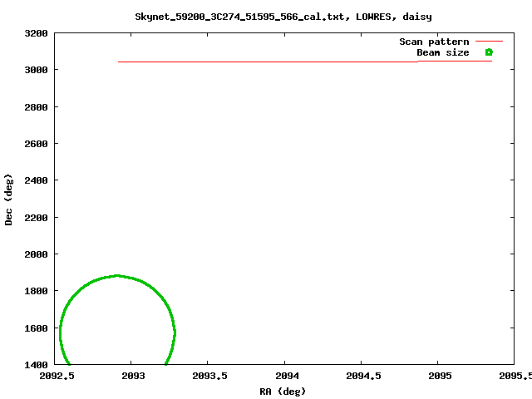The height and width of the screenshot is (399, 532).
Task: Click the y-axis tick label 1800
Action: point(36,291)
